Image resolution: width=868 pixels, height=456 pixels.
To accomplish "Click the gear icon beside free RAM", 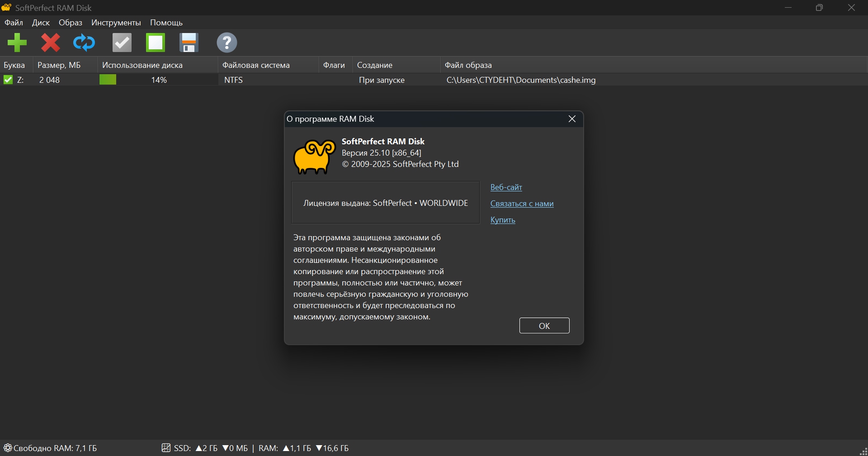I will pyautogui.click(x=8, y=448).
